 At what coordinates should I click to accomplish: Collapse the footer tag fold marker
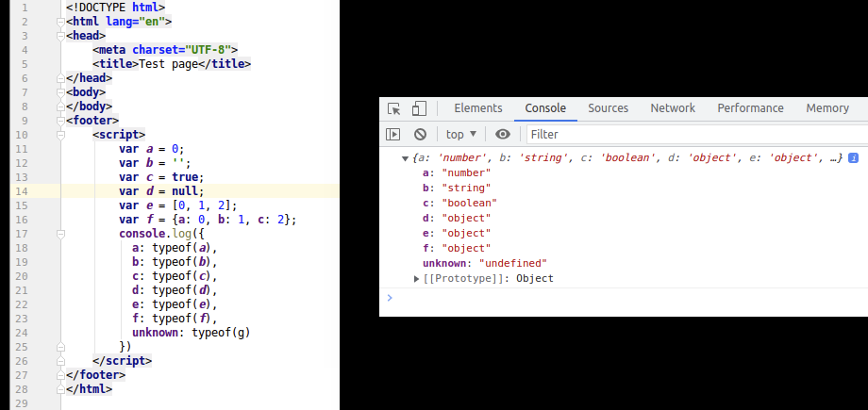61,121
